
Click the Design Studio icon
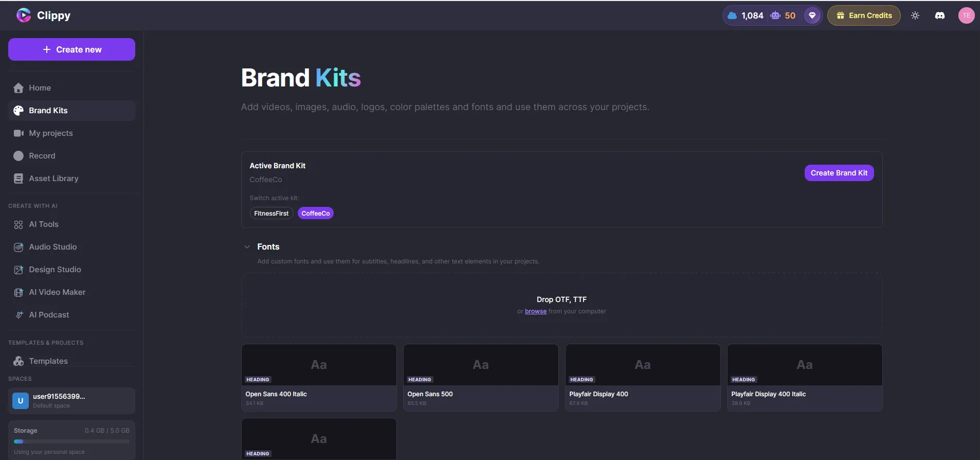pyautogui.click(x=19, y=270)
